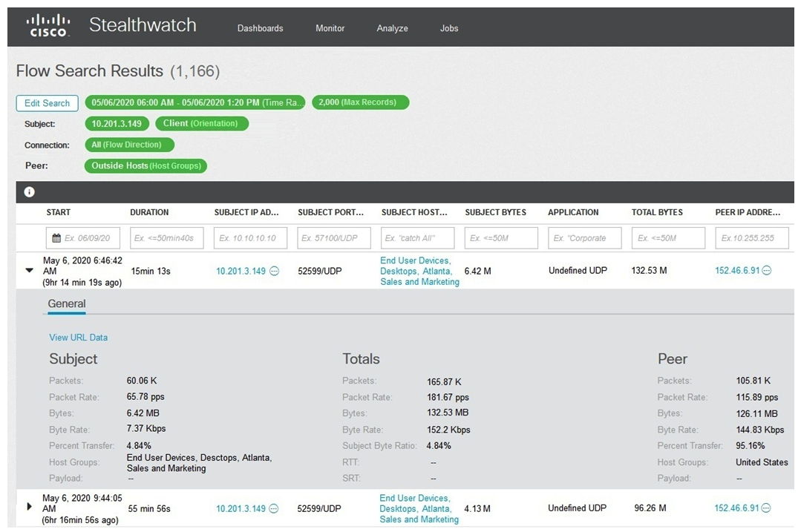The image size is (801, 532).
Task: Sort by the SUBJECT IP AD... column header
Action: pyautogui.click(x=246, y=212)
